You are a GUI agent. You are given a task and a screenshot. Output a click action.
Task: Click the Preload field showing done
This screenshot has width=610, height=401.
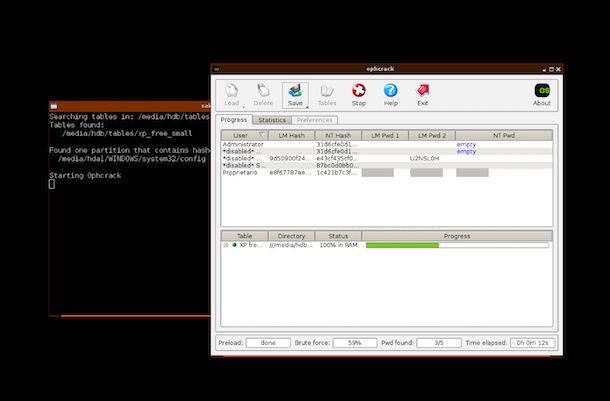coord(268,343)
